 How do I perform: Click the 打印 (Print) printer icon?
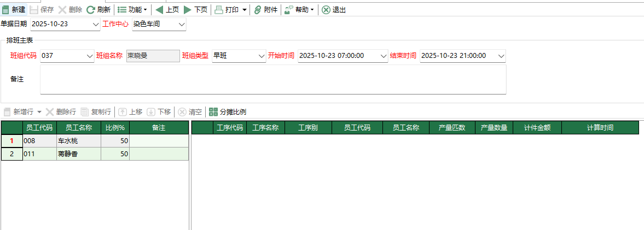(x=219, y=10)
